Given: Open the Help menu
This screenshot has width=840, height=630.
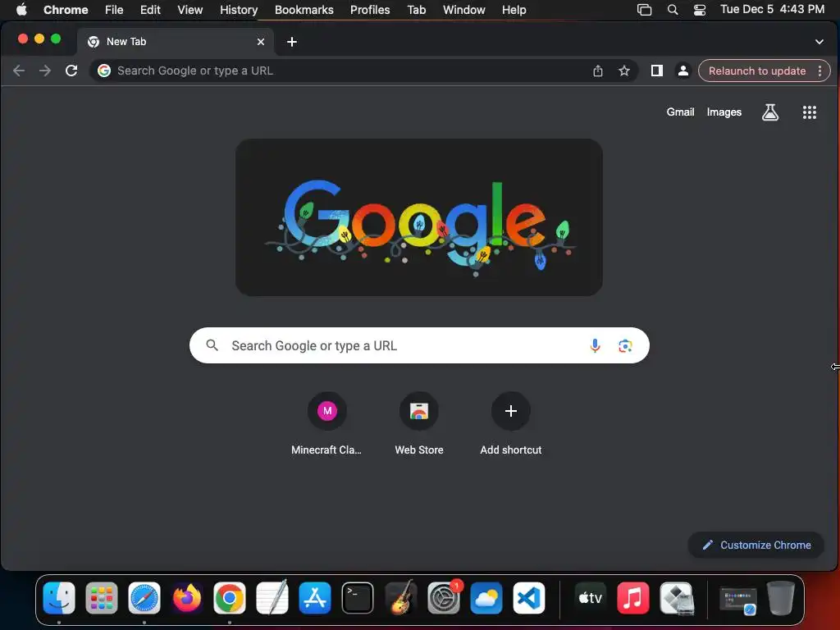Looking at the screenshot, I should (514, 10).
